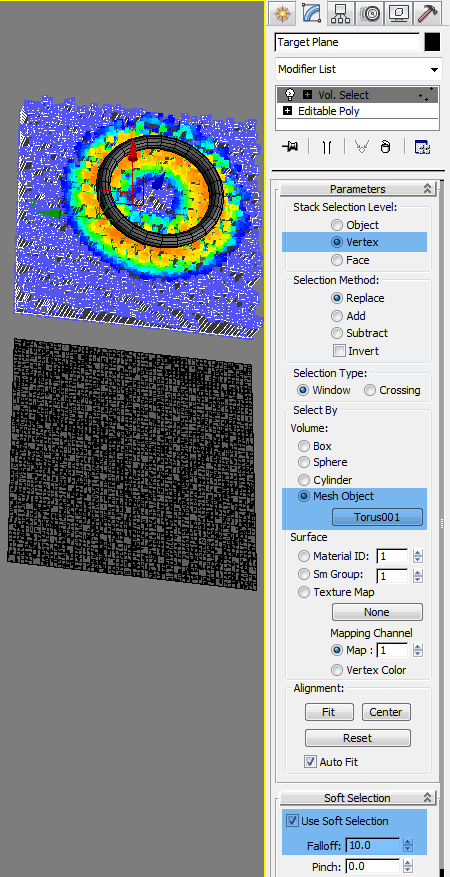Collapse the Soft Selection rollout
The image size is (450, 877).
coord(358,798)
